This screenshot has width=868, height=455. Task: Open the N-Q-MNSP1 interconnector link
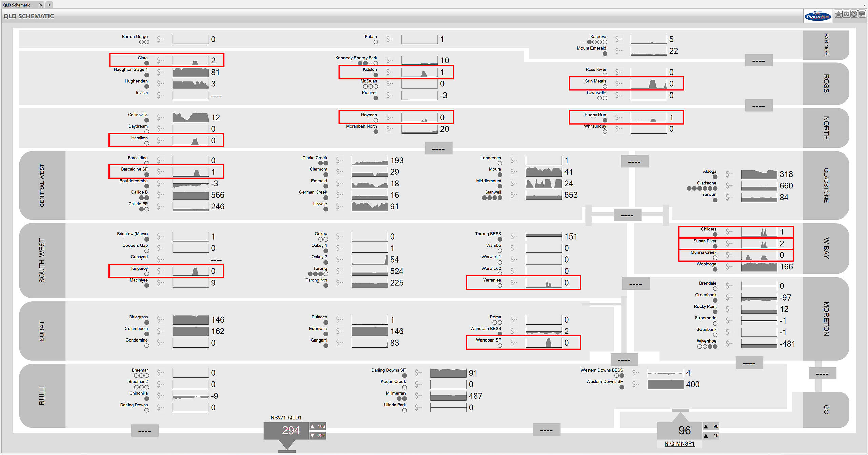[x=679, y=443]
